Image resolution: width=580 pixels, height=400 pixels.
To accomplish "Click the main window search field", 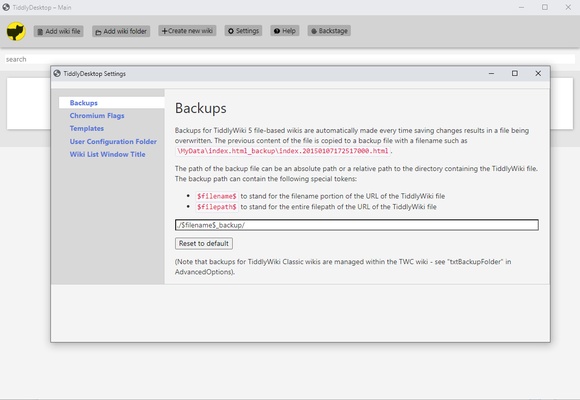I will [290, 59].
